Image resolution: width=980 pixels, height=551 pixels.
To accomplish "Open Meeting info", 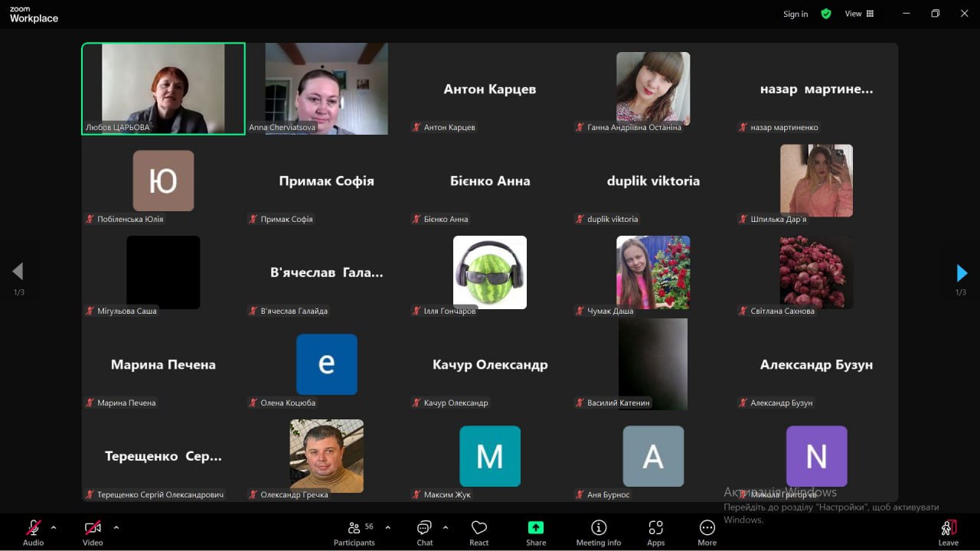I will point(599,532).
